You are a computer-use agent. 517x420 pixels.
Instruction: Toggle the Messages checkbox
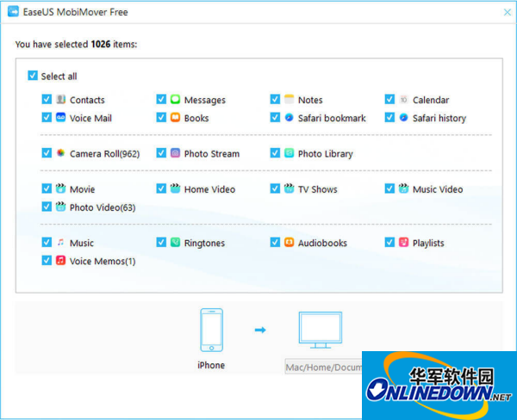(161, 99)
